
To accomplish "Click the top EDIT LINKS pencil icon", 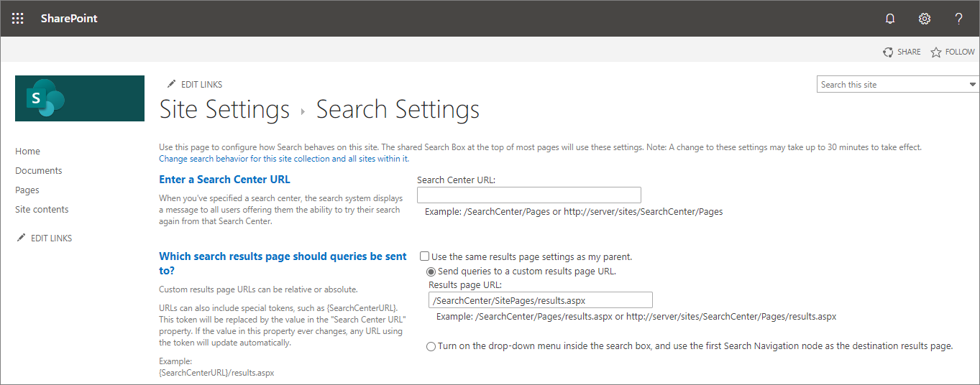I will click(171, 84).
